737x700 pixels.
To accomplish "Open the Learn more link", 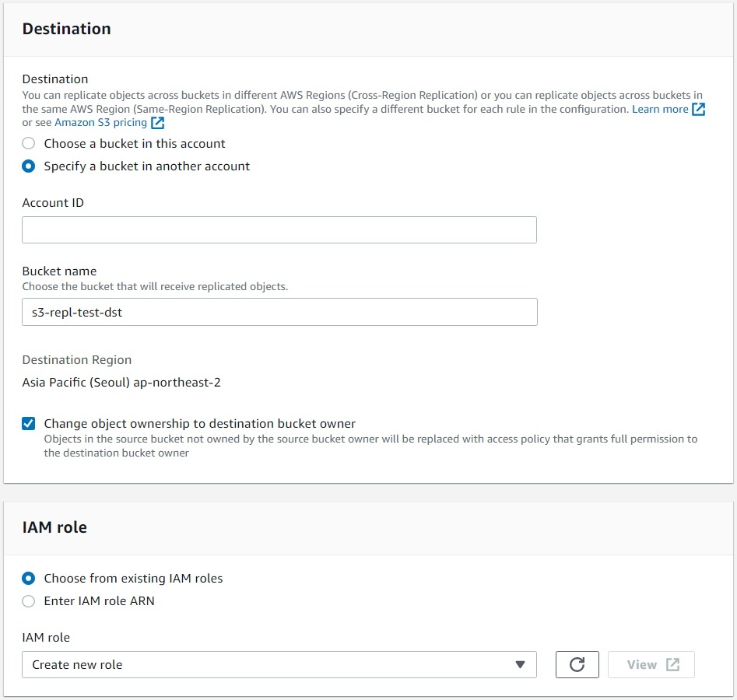I will [660, 110].
